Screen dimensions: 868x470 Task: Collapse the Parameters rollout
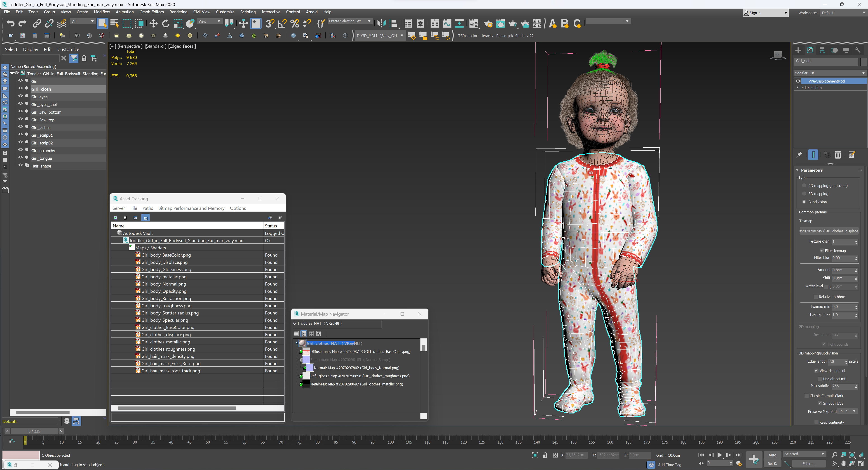798,170
